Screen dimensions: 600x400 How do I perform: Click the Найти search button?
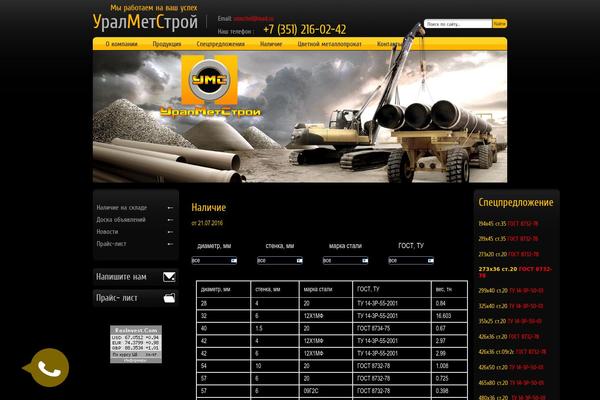(499, 24)
